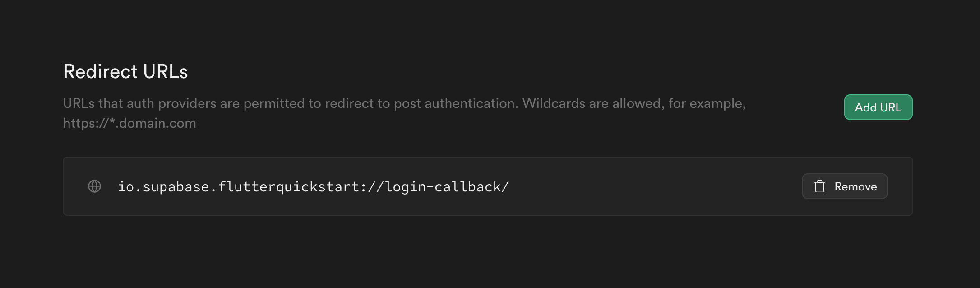
Task: Click the word URLs in the heading
Action: tap(165, 71)
